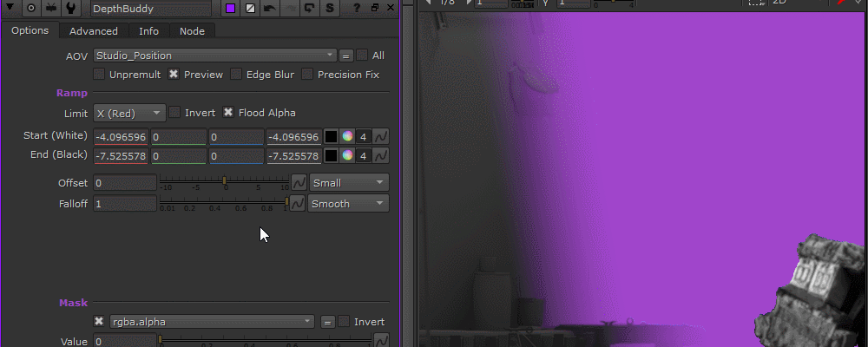
Task: Open Start (White) animation curve menu
Action: click(x=381, y=137)
